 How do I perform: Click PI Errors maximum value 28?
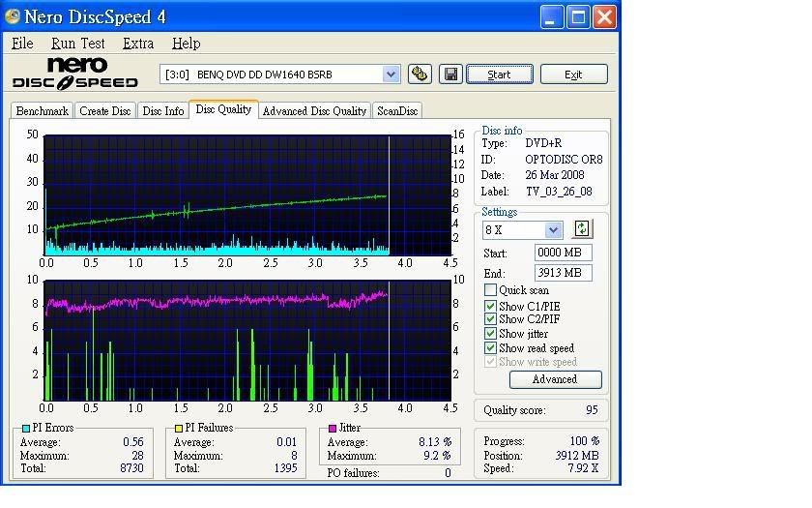click(137, 456)
